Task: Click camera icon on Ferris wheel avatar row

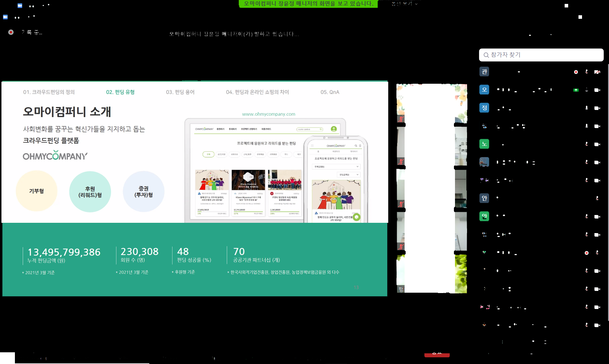Action: click(x=597, y=162)
